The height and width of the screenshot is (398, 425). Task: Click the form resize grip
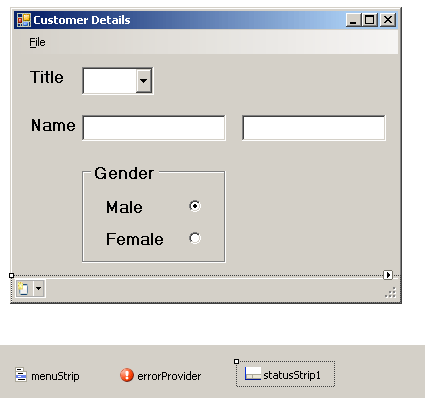[x=391, y=292]
